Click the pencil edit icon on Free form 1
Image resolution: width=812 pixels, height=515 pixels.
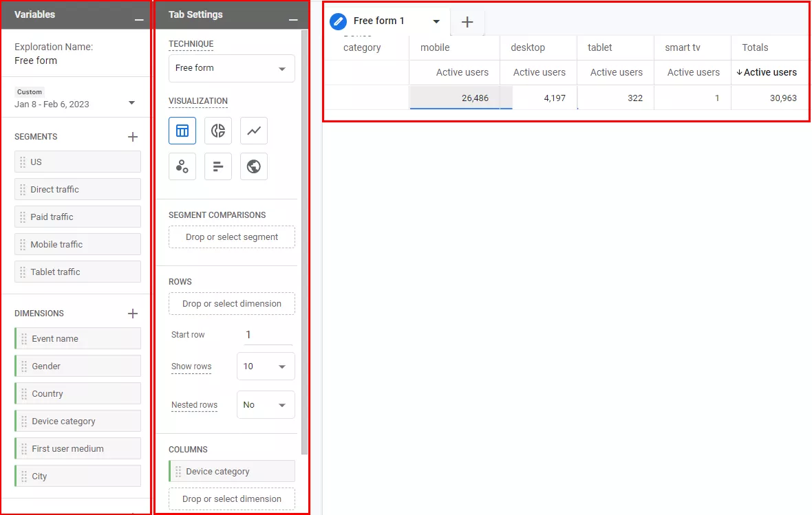338,21
